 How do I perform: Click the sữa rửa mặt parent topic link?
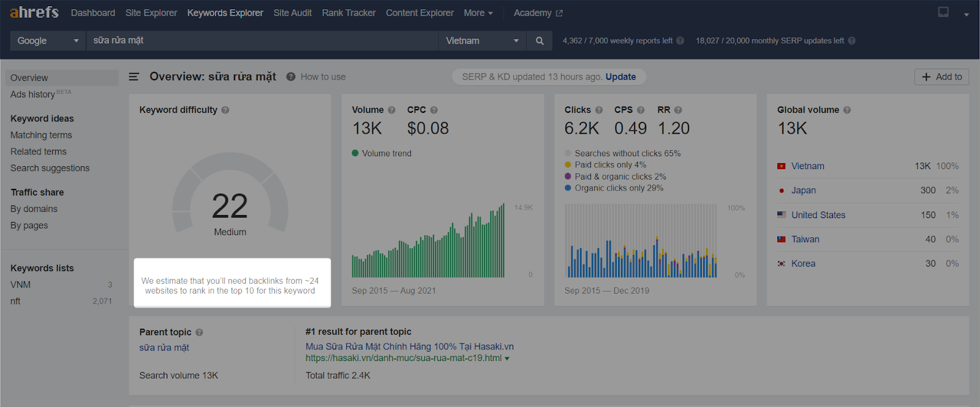coord(164,348)
